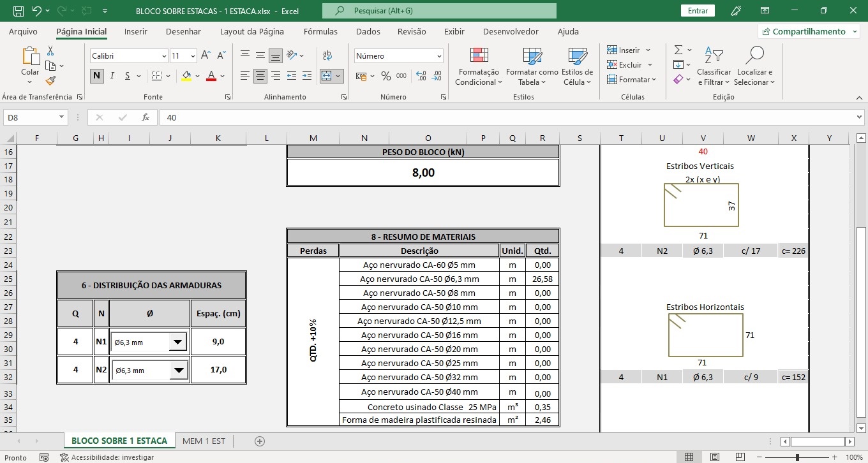Click the Entrar sign-in button
Viewport: 868px width, 463px height.
tap(698, 11)
